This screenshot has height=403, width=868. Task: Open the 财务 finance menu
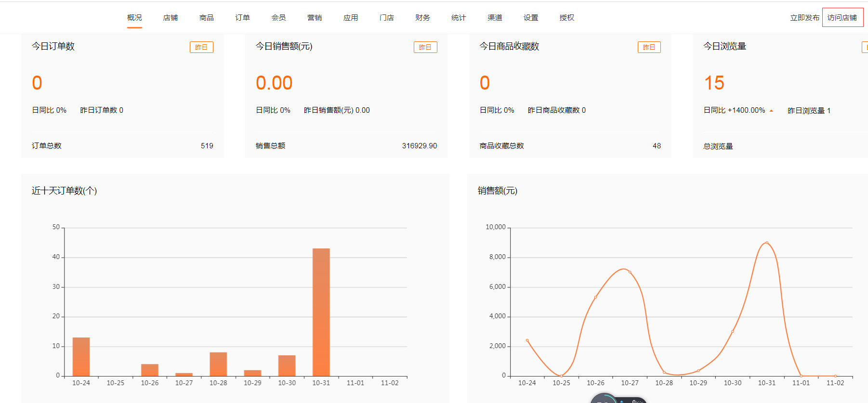(422, 18)
